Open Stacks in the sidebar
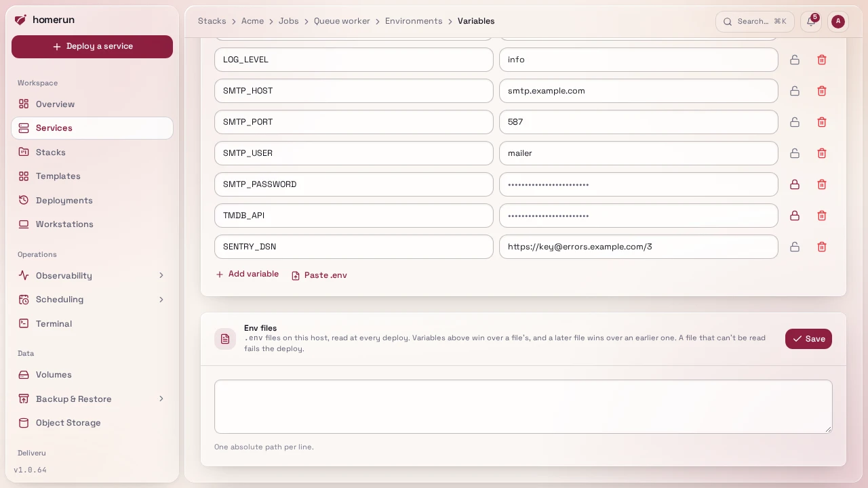Screen dimensions: 868x488 click(92, 152)
